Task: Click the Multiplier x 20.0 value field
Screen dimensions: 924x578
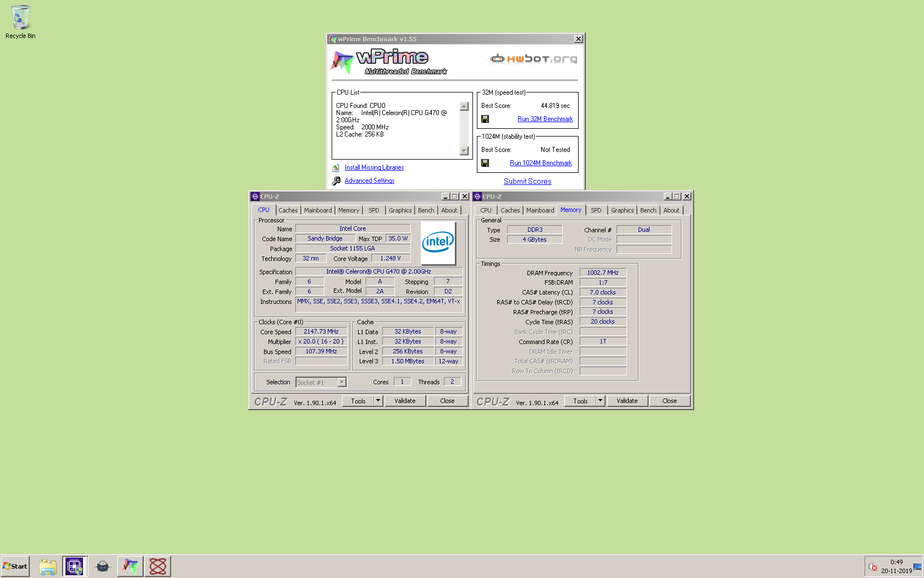Action: 321,341
